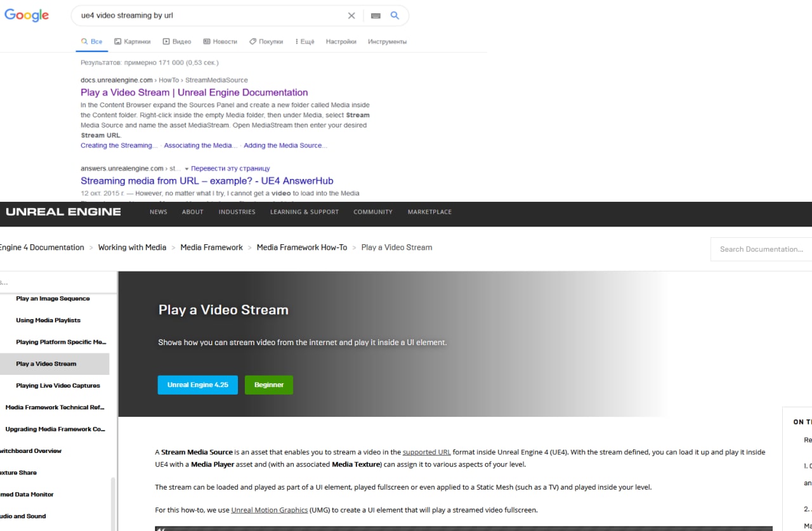Open Upgrading Media Framework Content sidebar item
Image resolution: width=812 pixels, height=531 pixels.
coord(55,429)
